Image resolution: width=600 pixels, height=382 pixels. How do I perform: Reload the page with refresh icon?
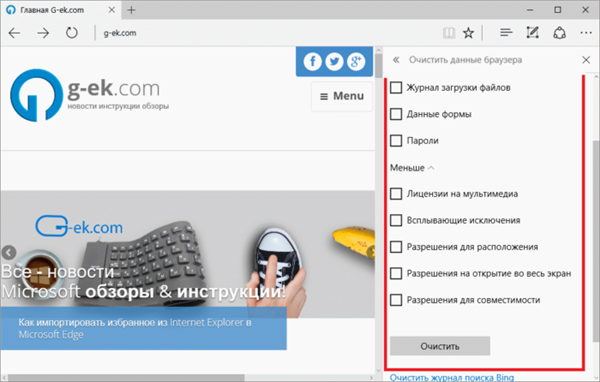point(72,33)
